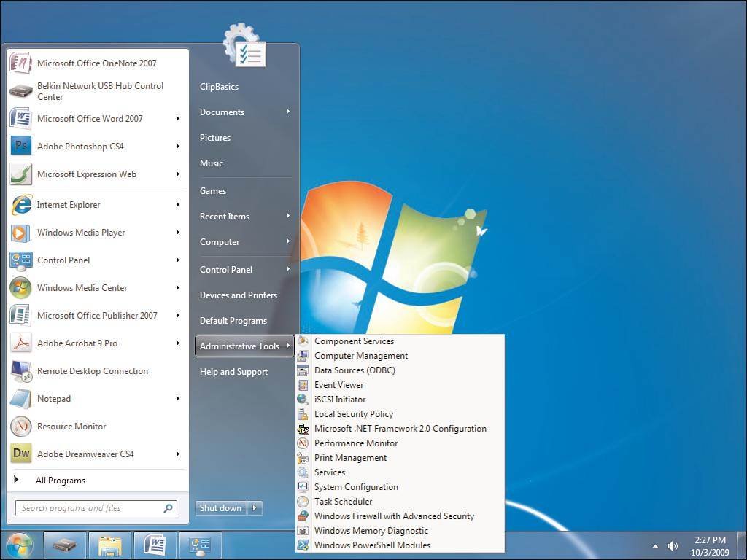
Task: Open Performance Monitor
Action: pyautogui.click(x=355, y=443)
